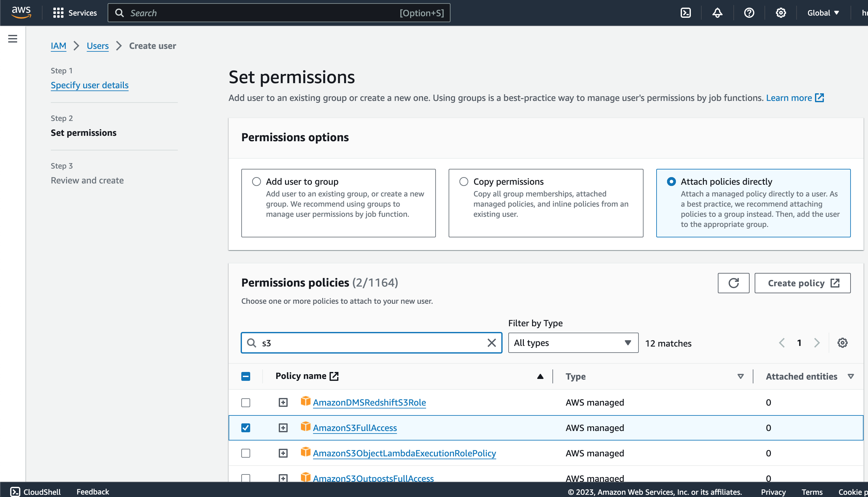Sort by the Type column arrow
The width and height of the screenshot is (868, 497).
tap(740, 376)
